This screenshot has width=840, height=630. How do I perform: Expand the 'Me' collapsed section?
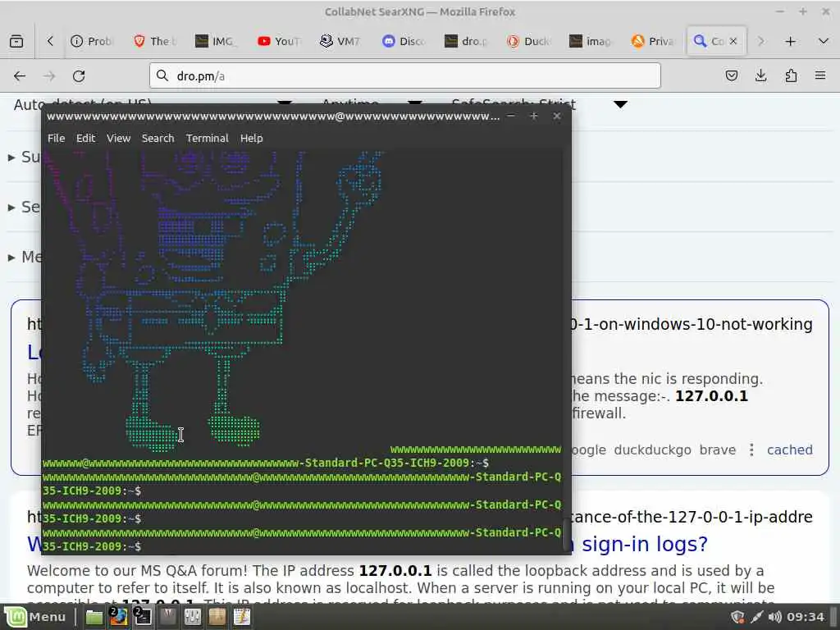click(24, 257)
